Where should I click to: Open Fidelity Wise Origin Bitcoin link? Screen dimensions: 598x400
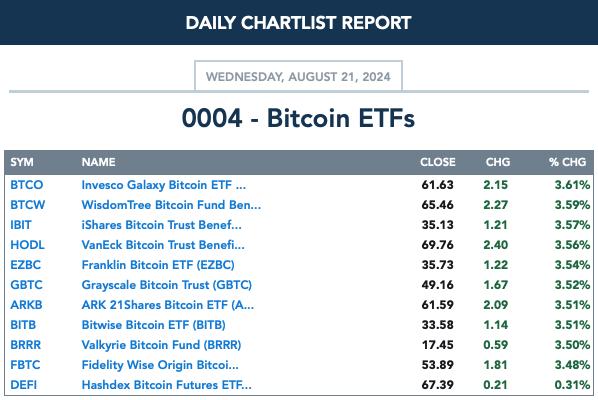pyautogui.click(x=160, y=365)
